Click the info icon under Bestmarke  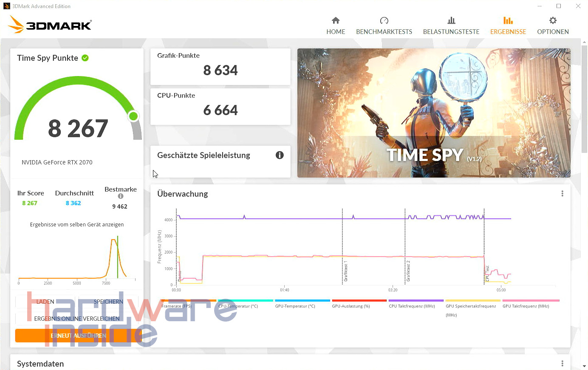point(121,196)
